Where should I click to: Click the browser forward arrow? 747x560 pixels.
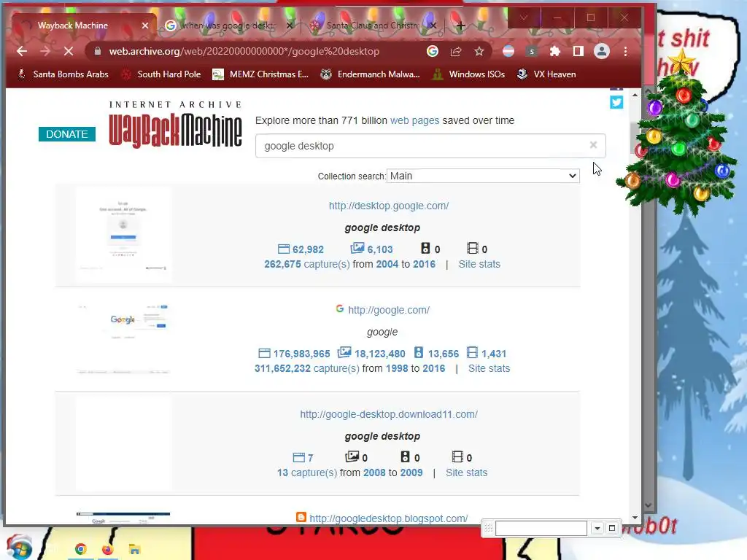(x=45, y=52)
